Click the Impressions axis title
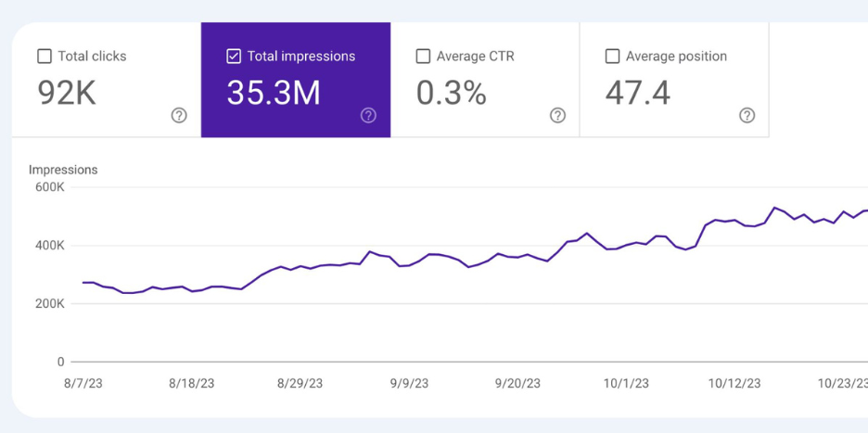The height and width of the screenshot is (433, 868). point(63,170)
